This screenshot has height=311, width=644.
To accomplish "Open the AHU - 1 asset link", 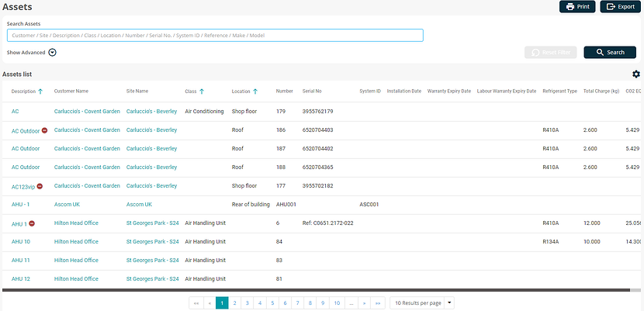I will point(20,204).
